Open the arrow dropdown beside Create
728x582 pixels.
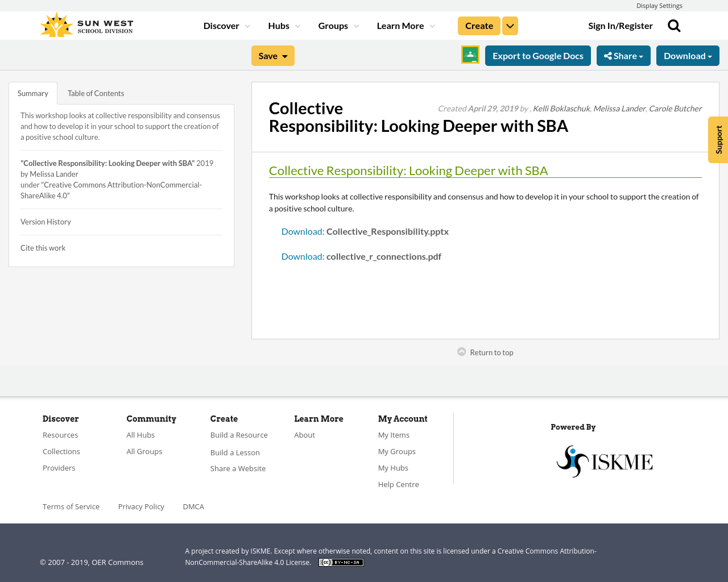(x=510, y=26)
